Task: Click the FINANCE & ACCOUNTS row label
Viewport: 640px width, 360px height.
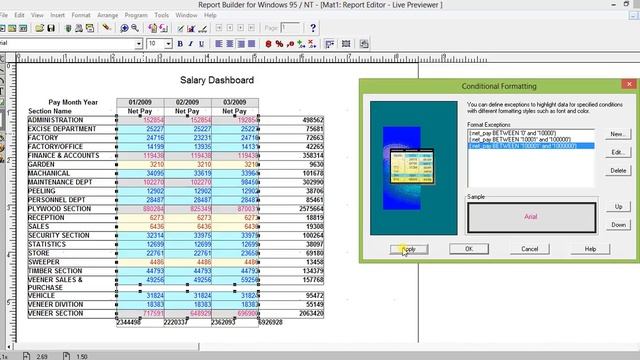Action: pos(64,156)
